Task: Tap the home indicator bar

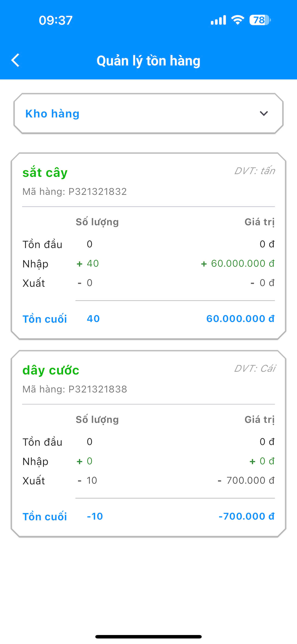Action: [148, 636]
